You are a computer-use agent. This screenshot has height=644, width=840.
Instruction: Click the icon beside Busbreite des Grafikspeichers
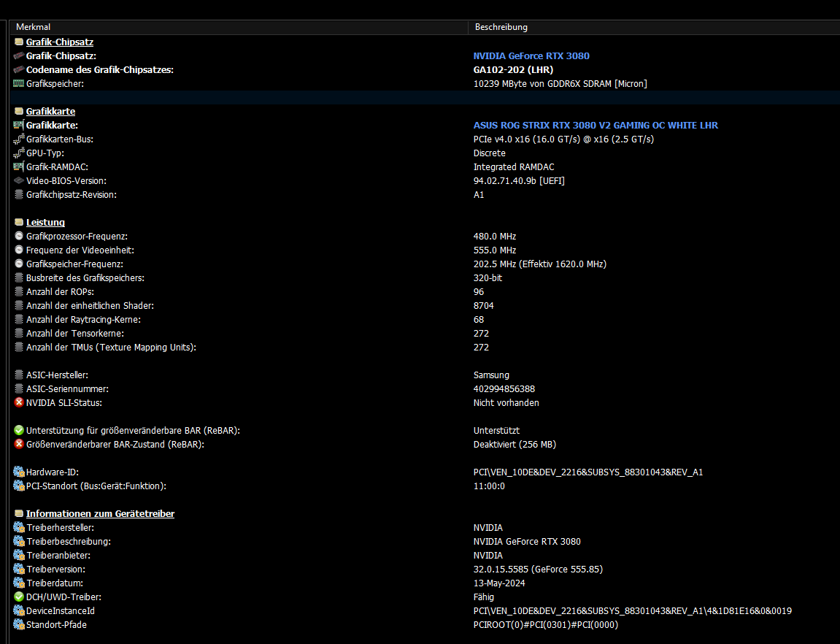click(x=19, y=277)
